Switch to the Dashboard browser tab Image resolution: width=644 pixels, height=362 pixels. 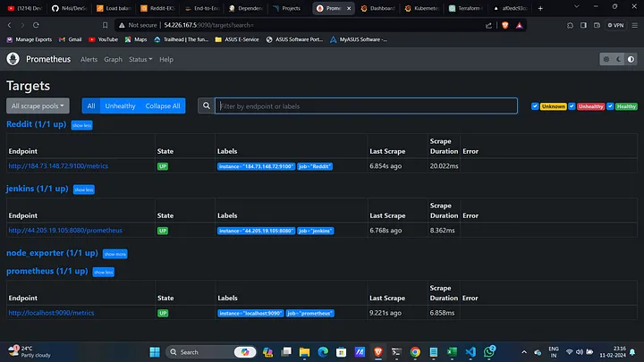(x=377, y=8)
